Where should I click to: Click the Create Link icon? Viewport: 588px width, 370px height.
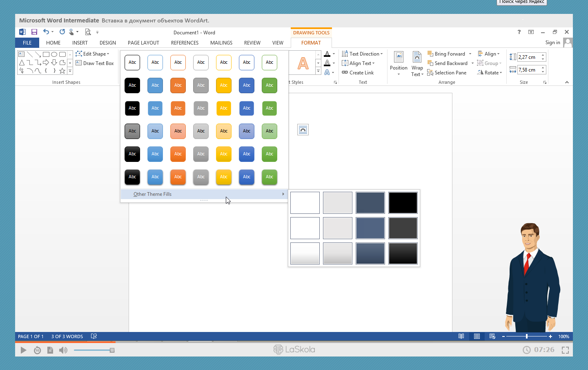point(345,73)
